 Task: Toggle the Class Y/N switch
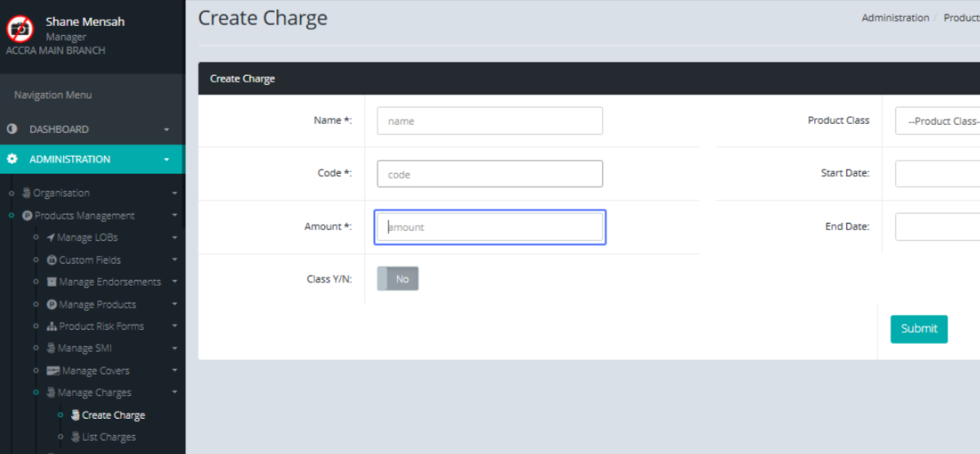point(398,279)
